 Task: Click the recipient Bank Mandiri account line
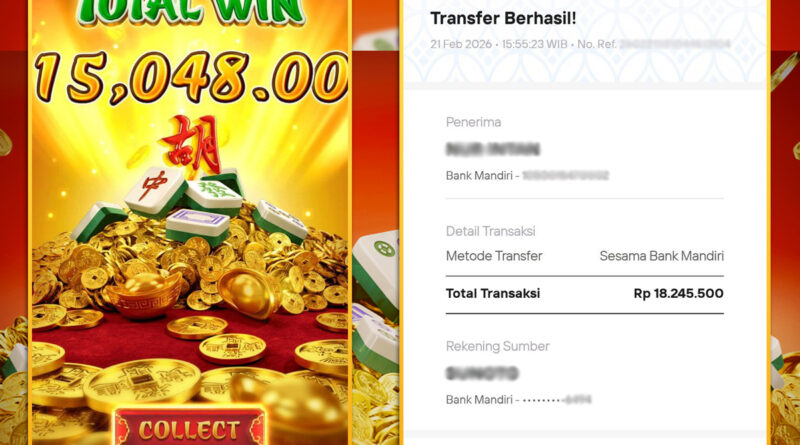coord(528,176)
